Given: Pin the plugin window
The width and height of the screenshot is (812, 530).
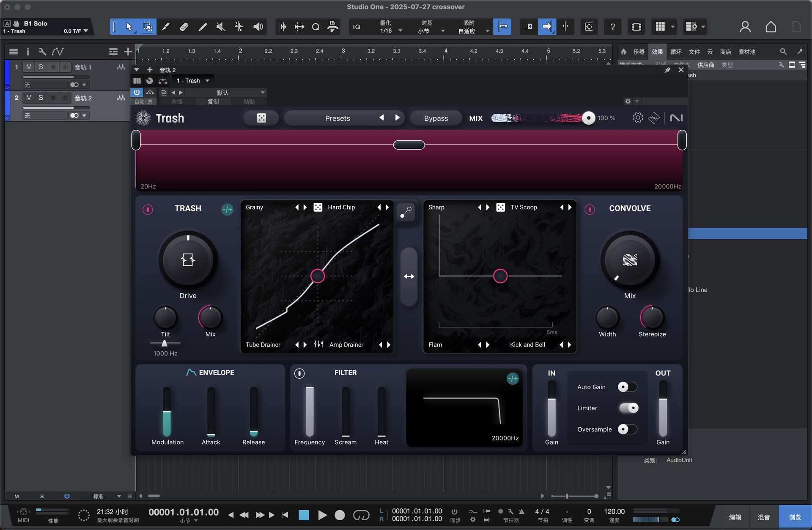Looking at the screenshot, I should [x=667, y=70].
